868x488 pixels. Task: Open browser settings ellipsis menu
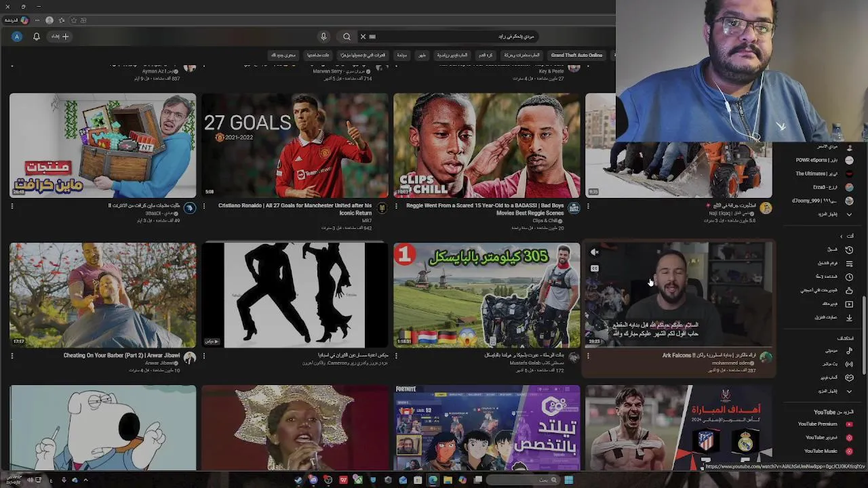37,20
